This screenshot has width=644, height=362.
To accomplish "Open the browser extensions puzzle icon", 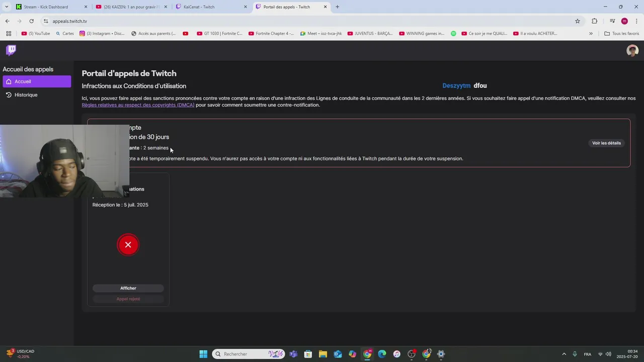I will tap(595, 21).
